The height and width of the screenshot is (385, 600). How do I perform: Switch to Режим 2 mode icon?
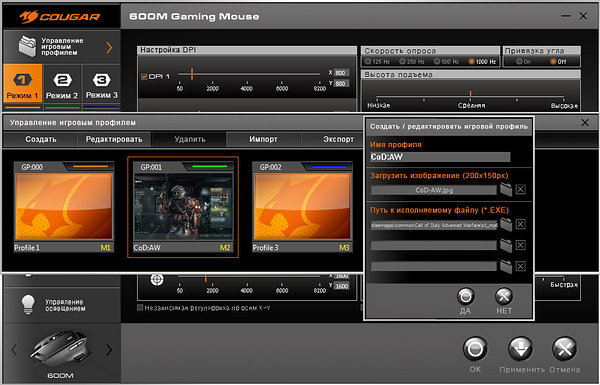pyautogui.click(x=62, y=80)
